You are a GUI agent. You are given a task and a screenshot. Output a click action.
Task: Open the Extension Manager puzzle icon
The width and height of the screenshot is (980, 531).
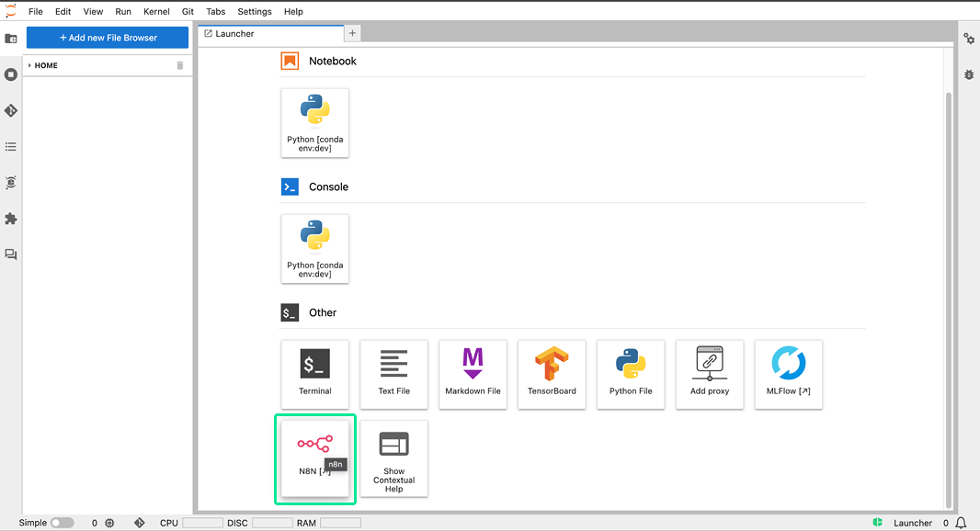point(11,219)
